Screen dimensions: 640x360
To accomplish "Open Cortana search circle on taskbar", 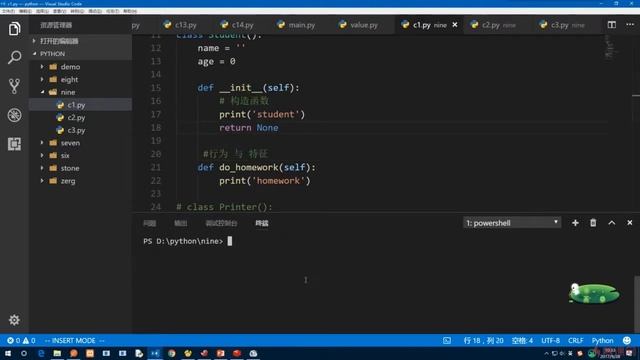I will 24,353.
